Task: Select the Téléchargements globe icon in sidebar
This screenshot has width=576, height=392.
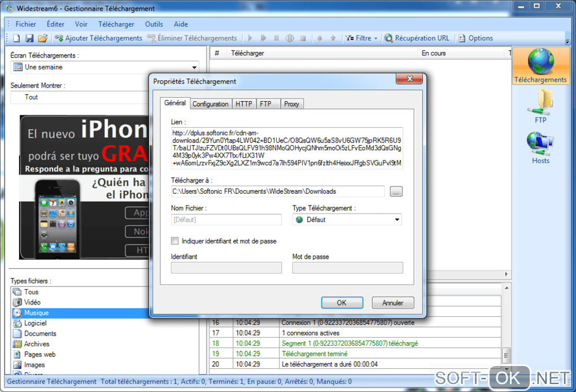Action: click(x=540, y=66)
